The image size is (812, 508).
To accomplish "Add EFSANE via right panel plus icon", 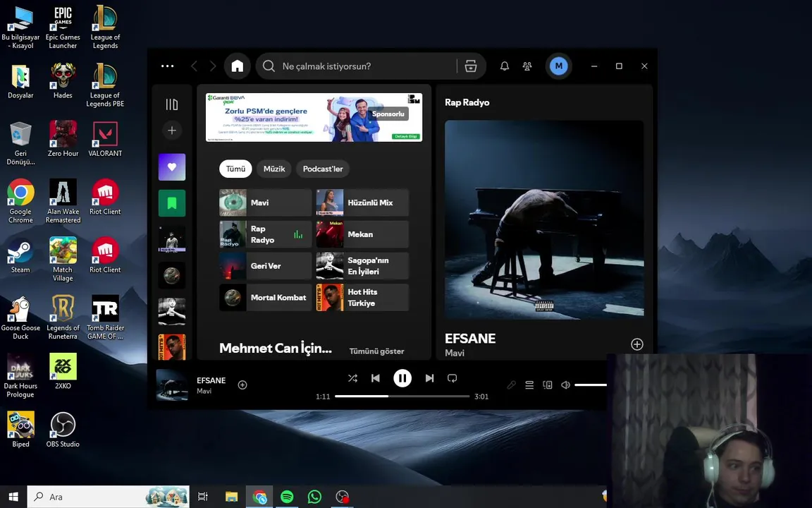I will click(x=637, y=344).
